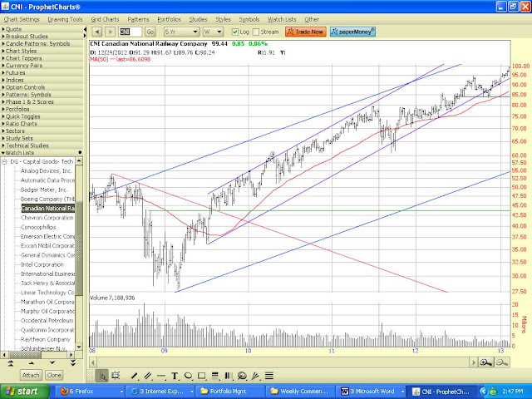
Task: Expand the Sectors section
Action: click(42, 131)
